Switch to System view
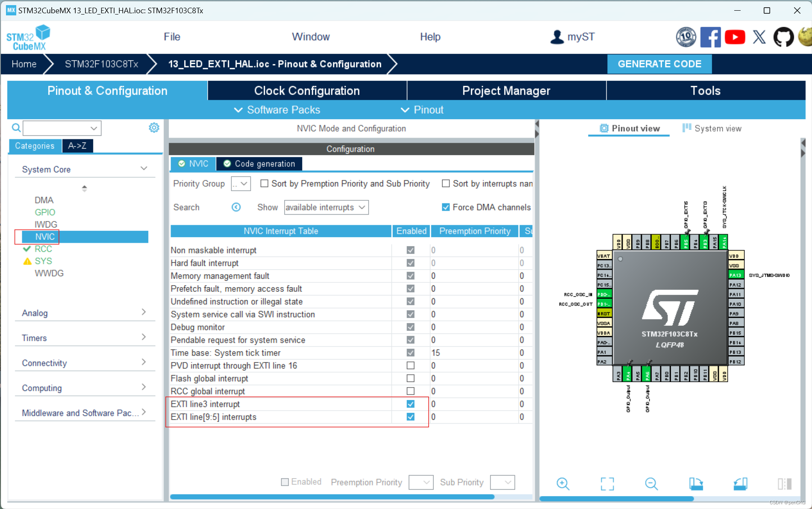 (x=712, y=128)
